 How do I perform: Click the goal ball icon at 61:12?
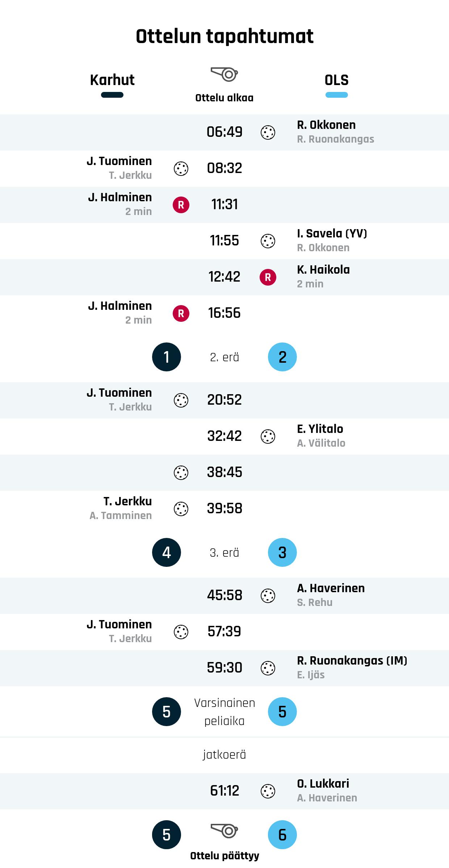268,791
